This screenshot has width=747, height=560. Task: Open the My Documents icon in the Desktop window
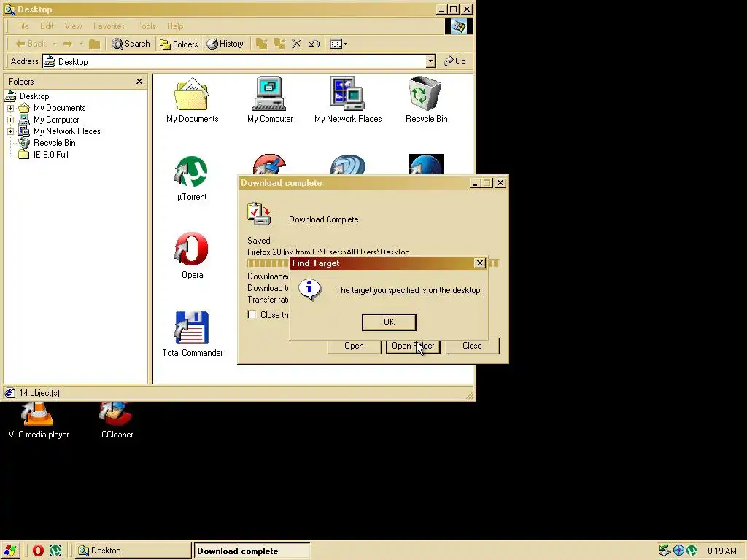192,101
